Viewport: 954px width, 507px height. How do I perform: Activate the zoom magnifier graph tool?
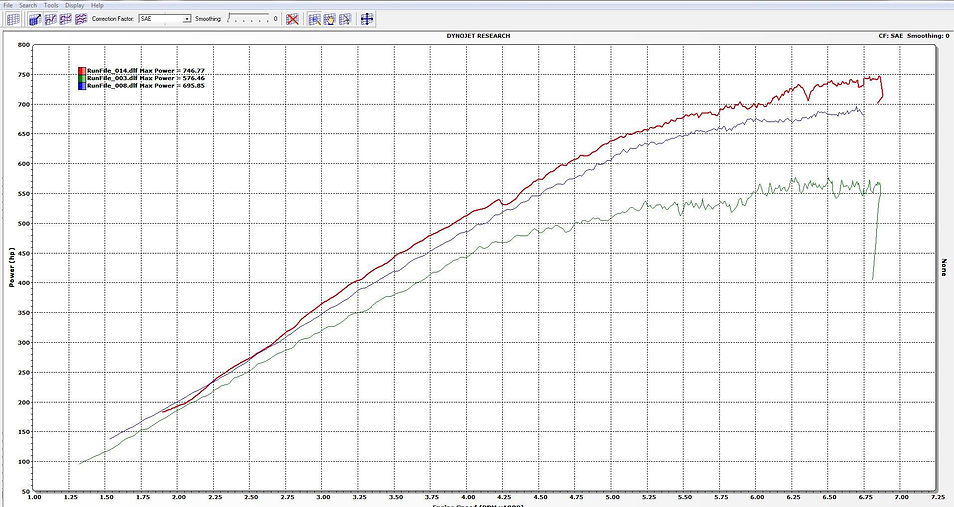click(315, 19)
